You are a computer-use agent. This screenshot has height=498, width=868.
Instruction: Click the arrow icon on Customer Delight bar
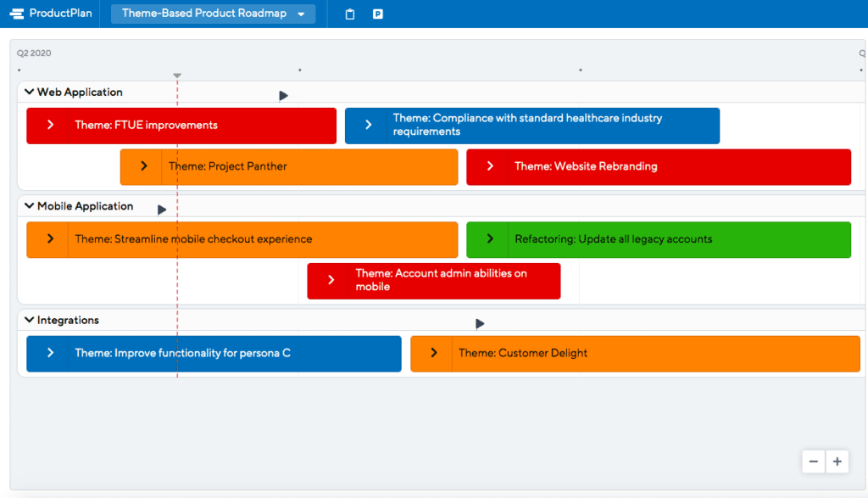tap(433, 354)
